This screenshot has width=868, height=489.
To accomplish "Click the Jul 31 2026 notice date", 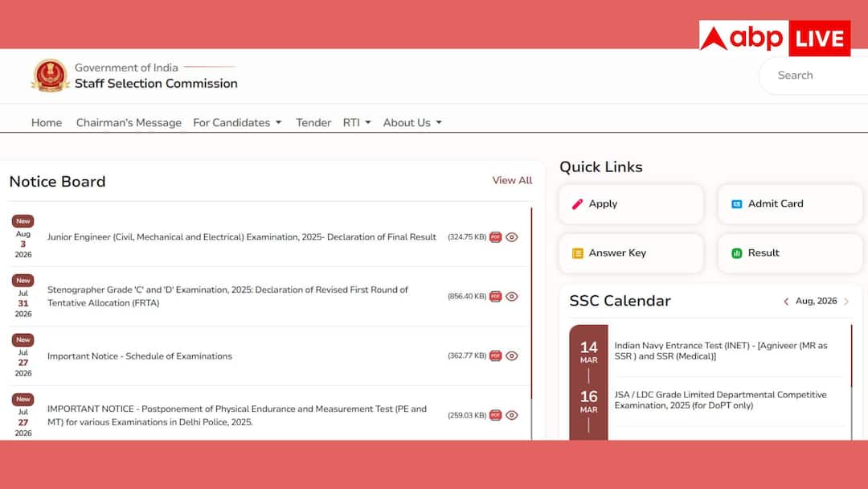I will [23, 303].
